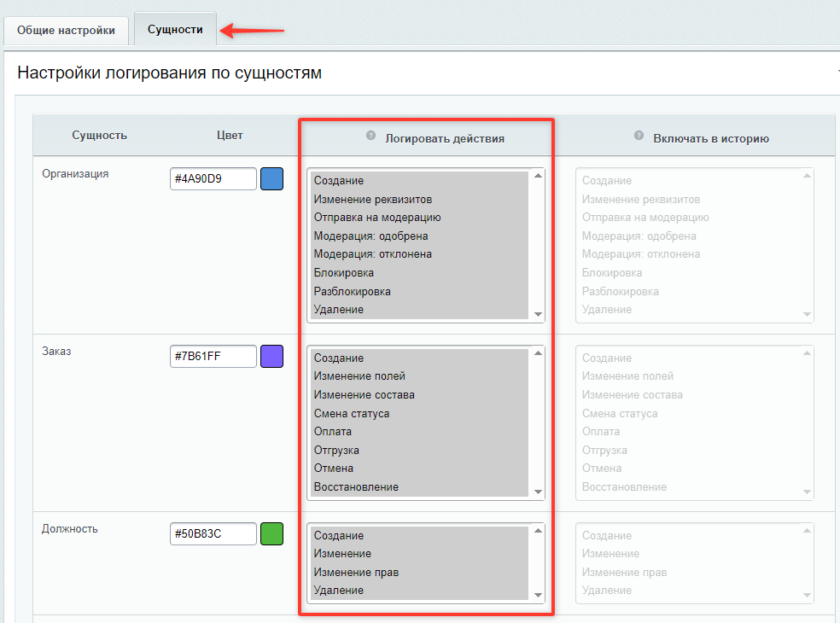Select Отгрузка in Заказ log list

pos(419,450)
